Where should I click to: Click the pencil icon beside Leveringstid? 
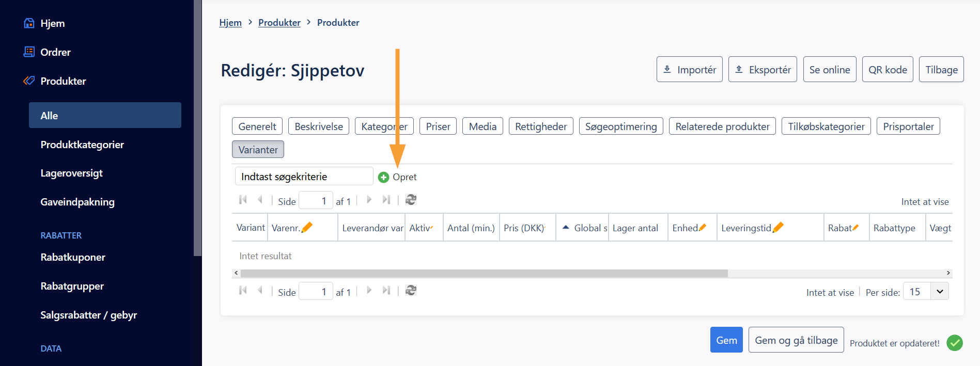coord(778,227)
